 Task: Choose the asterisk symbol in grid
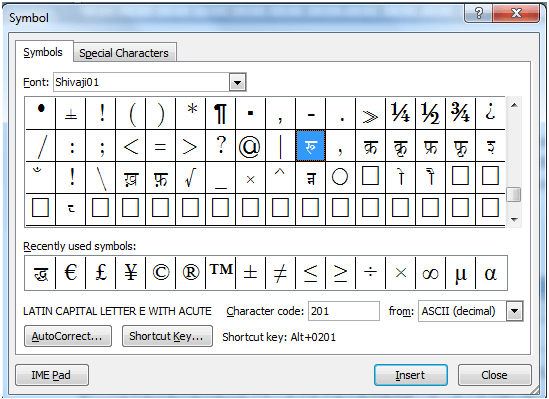(190, 113)
